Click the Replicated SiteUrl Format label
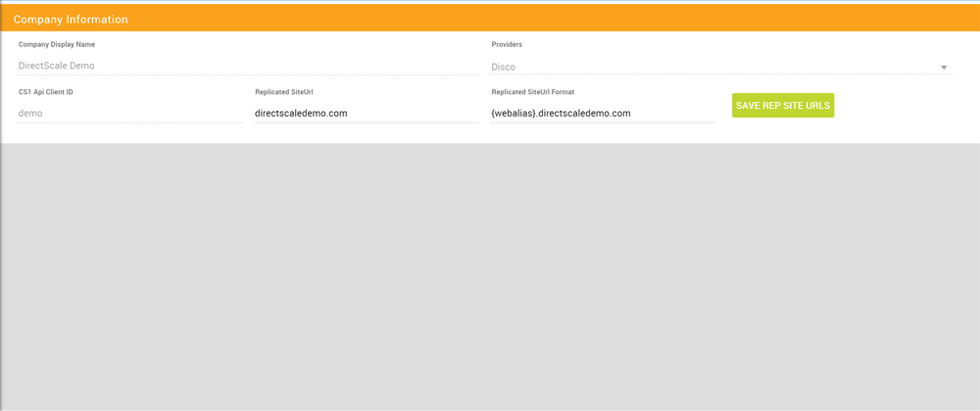Screen dimensions: 980x411 pyautogui.click(x=533, y=92)
